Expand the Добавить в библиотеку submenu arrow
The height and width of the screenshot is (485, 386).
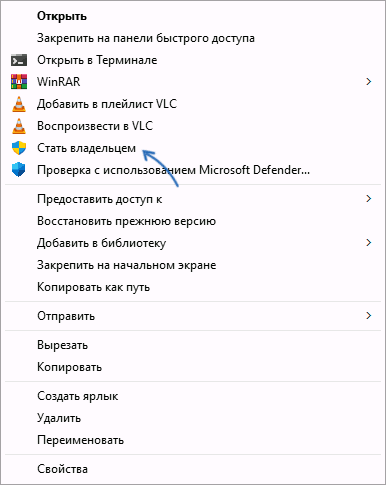pyautogui.click(x=368, y=243)
